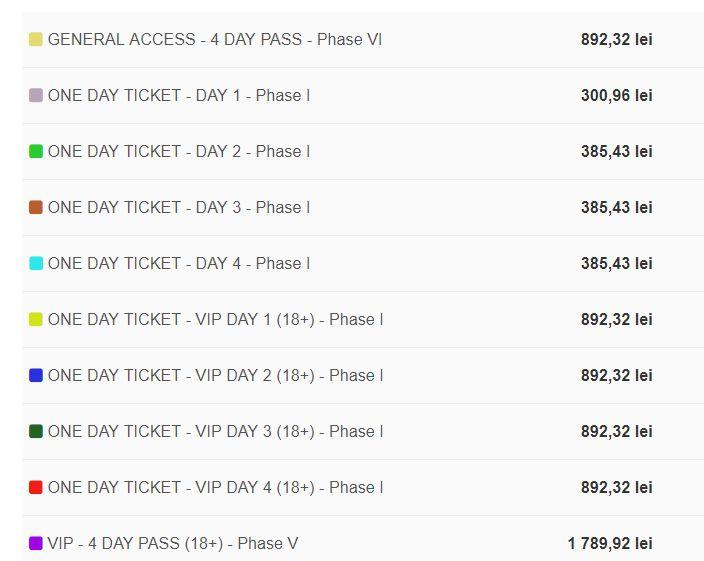Click the blue swatch for VIP Day 2
The image size is (704, 561).
click(x=36, y=376)
